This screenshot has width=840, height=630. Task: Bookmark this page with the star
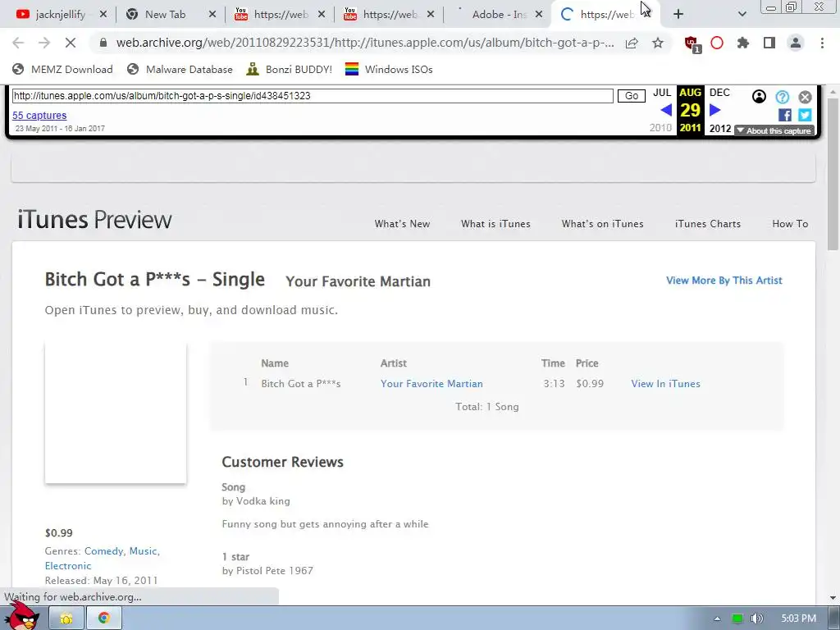658,43
